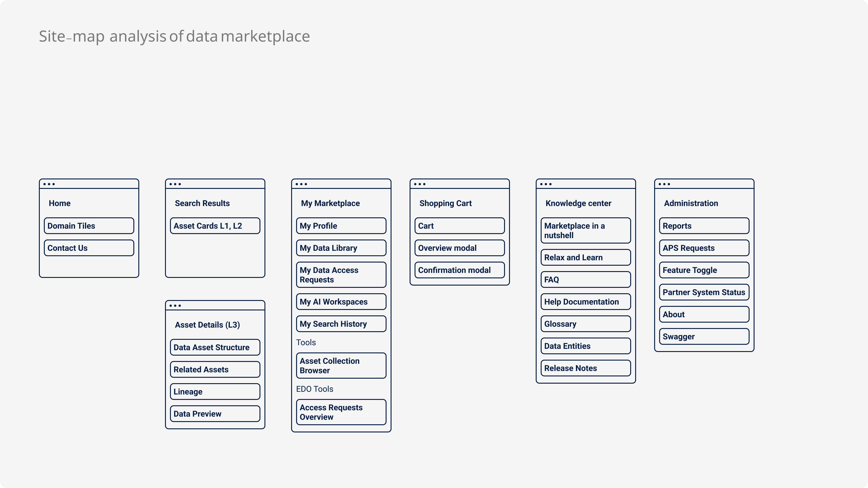Open Partner System Status box
The width and height of the screenshot is (868, 488).
[x=704, y=292]
